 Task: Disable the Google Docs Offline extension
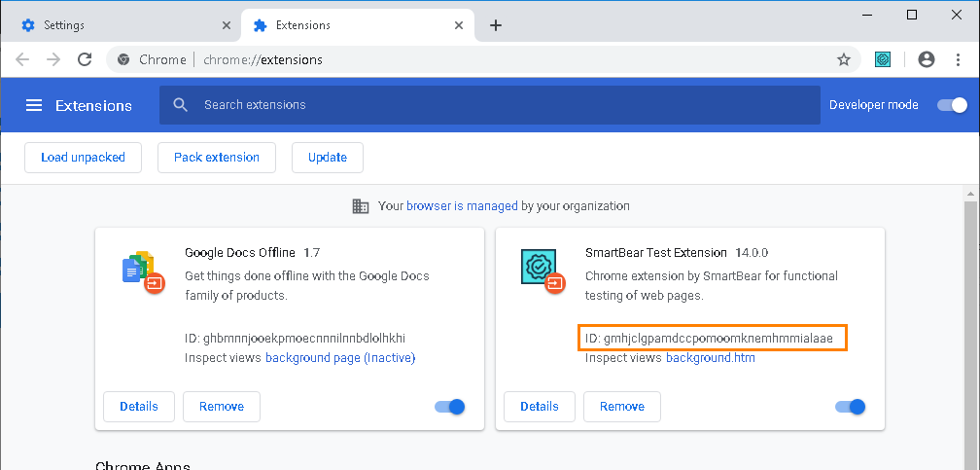click(x=450, y=407)
